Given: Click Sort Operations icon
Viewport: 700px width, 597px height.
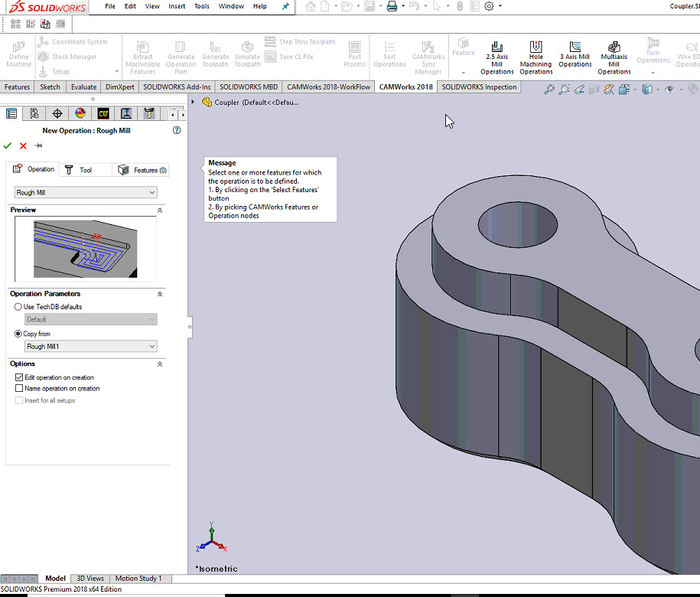Looking at the screenshot, I should pos(389,54).
